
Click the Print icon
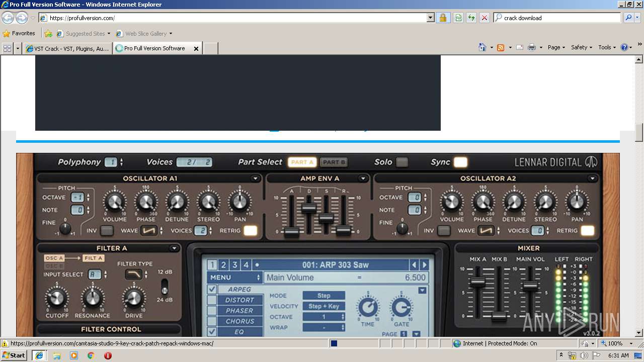tap(532, 47)
